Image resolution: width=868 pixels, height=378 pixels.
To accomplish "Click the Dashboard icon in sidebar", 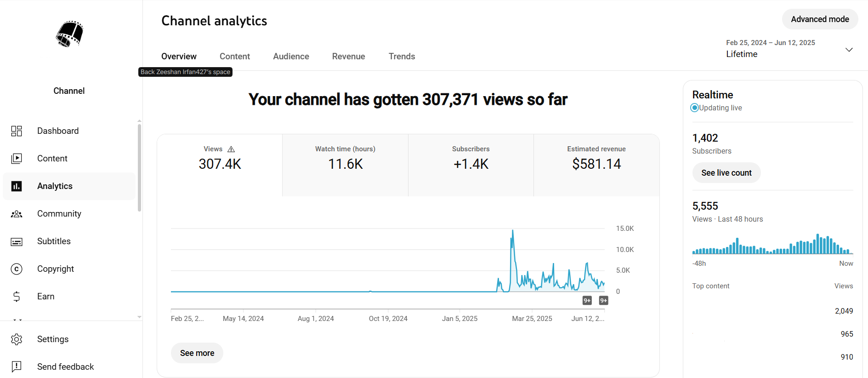I will pyautogui.click(x=17, y=131).
